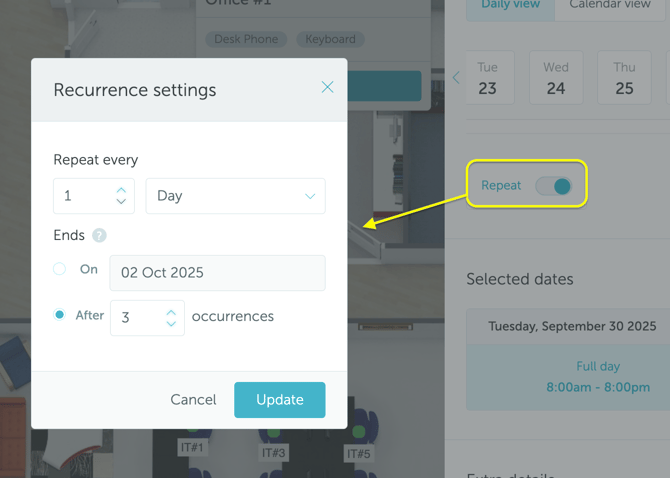Click the Update button
Viewport: 670px width, 478px height.
(280, 400)
